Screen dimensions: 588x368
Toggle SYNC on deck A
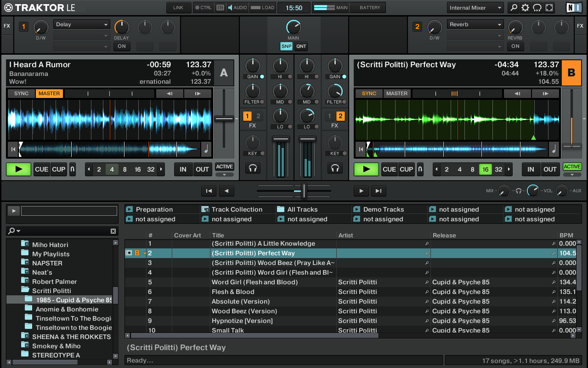coord(21,93)
